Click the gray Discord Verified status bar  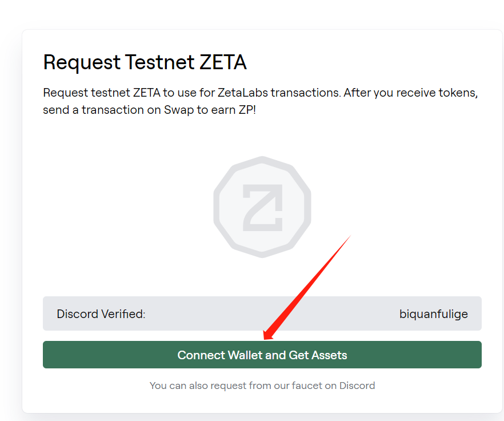[262, 313]
